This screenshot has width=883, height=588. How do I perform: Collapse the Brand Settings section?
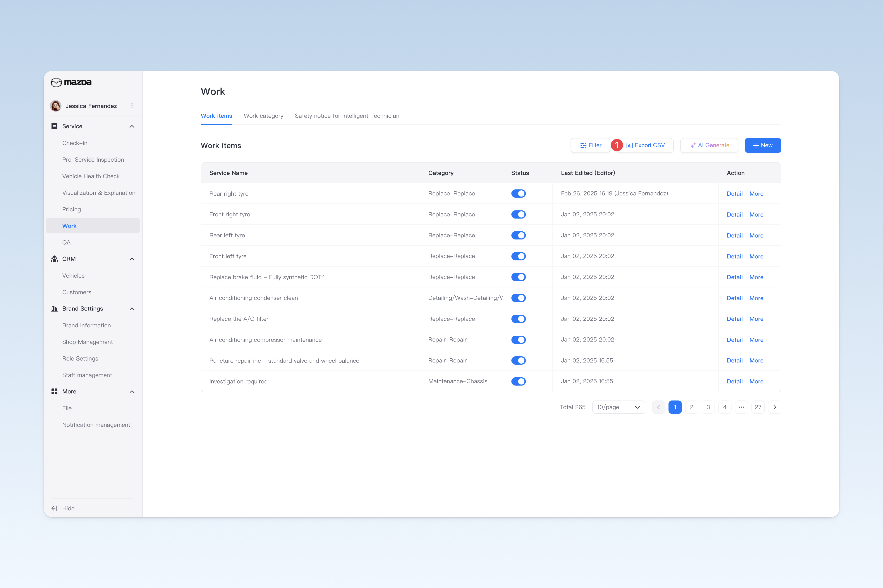click(x=132, y=309)
